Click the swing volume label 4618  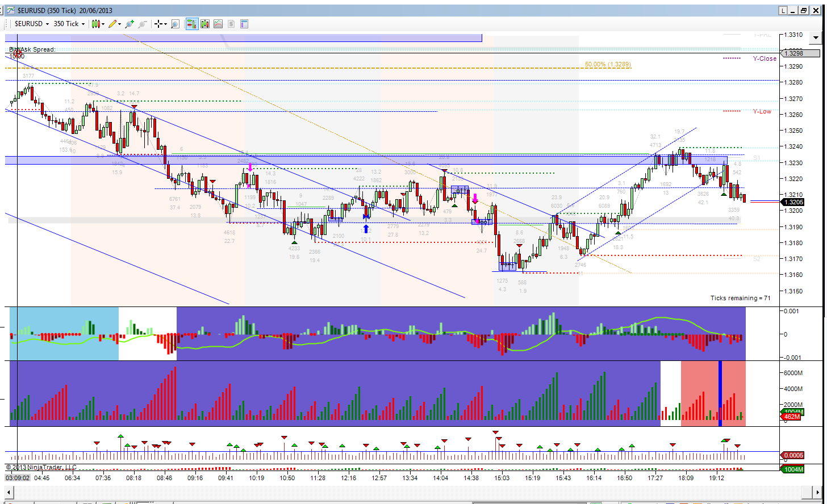229,233
